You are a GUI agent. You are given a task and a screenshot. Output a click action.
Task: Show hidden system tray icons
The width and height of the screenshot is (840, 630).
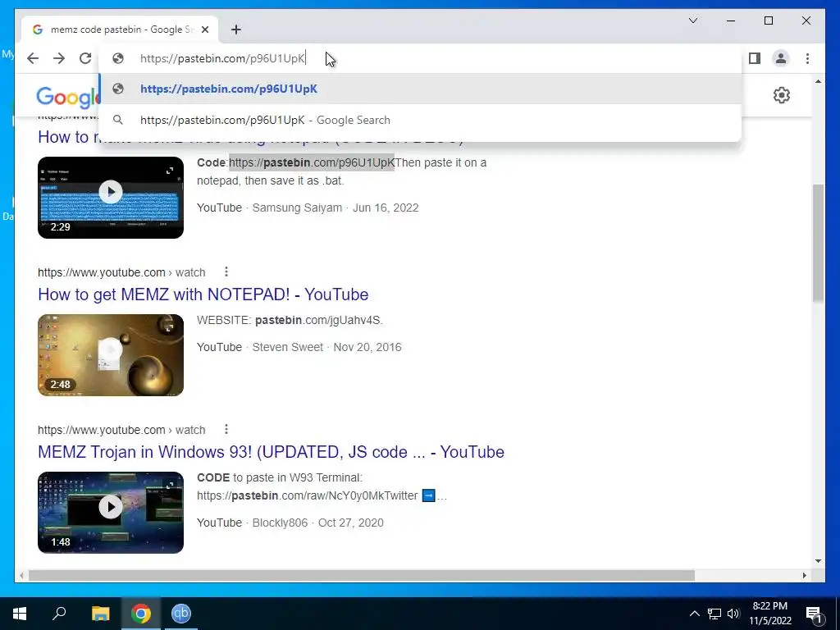(x=694, y=614)
